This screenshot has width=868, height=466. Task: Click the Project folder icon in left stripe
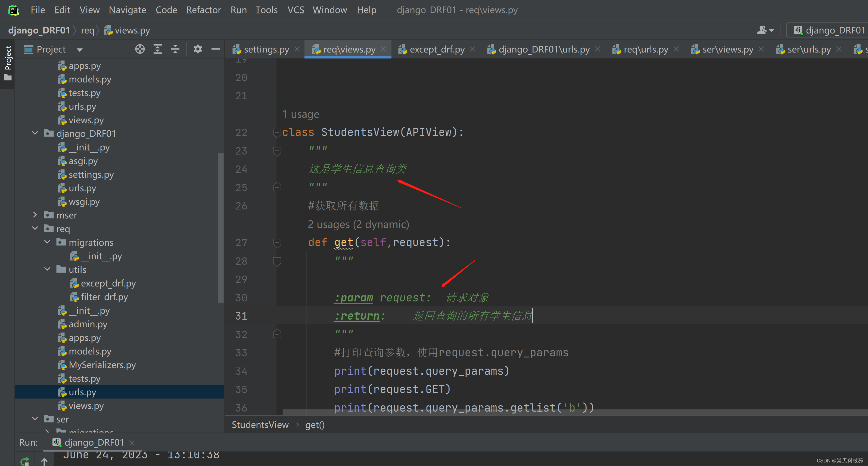point(8,78)
